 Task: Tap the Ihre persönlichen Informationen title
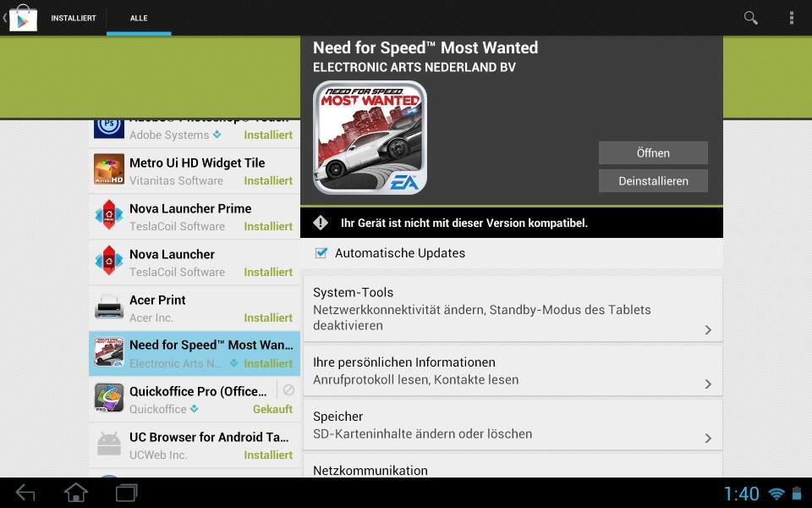pos(404,362)
